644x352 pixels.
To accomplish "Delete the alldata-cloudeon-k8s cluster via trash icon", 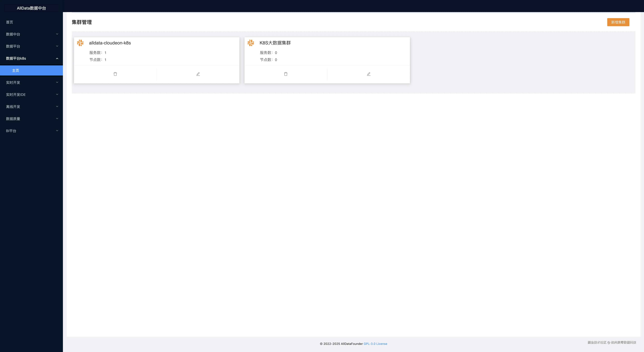I will (x=115, y=74).
